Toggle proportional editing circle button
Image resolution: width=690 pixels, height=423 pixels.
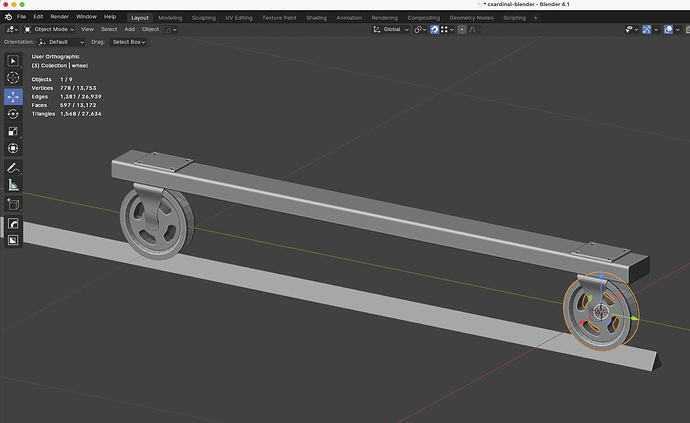[462, 29]
